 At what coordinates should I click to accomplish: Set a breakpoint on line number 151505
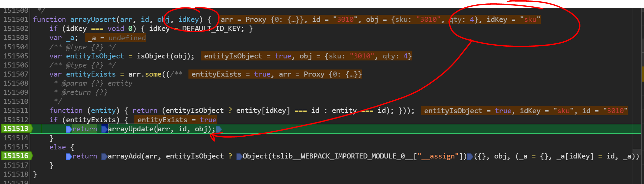click(16, 56)
